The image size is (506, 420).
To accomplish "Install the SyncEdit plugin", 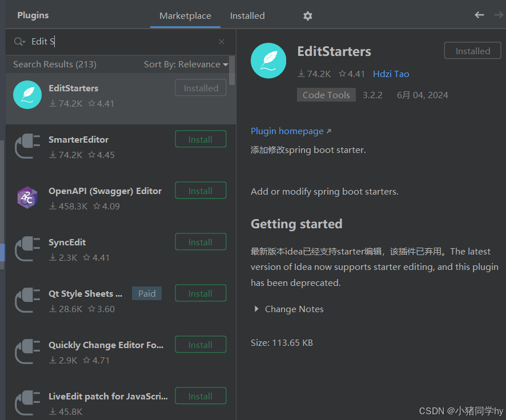I will [200, 242].
